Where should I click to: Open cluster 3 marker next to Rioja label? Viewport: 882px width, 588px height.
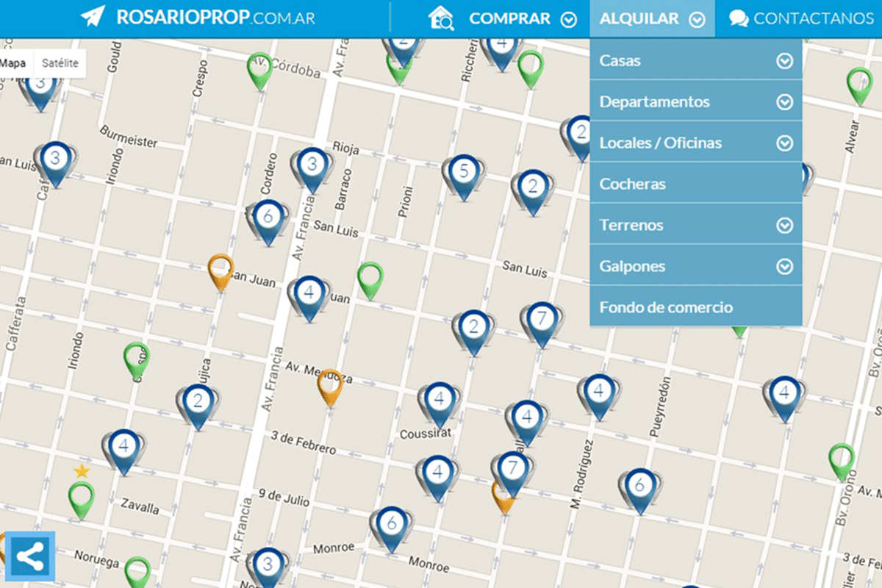[x=312, y=170]
